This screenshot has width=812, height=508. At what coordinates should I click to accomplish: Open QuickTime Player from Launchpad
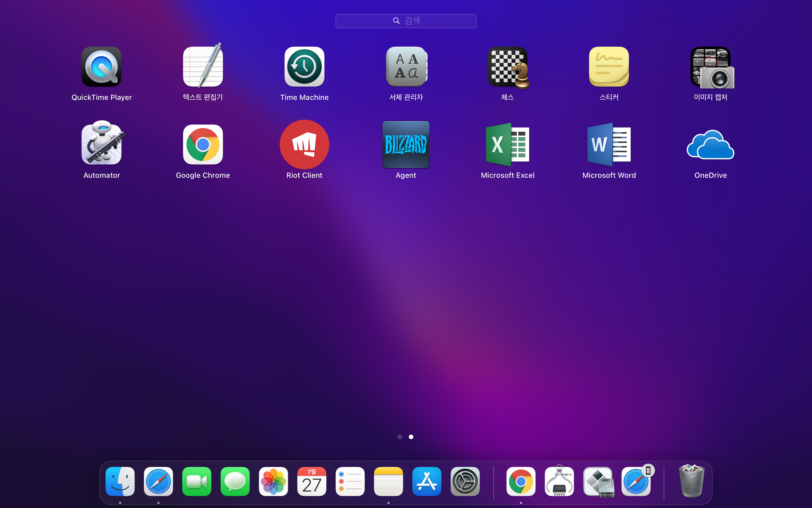tap(101, 67)
